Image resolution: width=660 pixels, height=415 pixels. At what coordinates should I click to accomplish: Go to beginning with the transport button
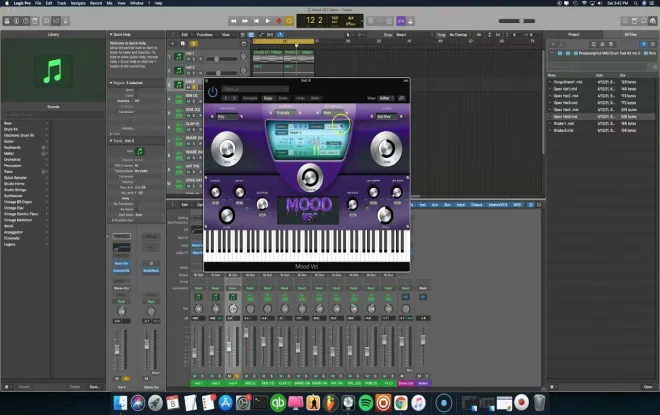click(x=256, y=21)
